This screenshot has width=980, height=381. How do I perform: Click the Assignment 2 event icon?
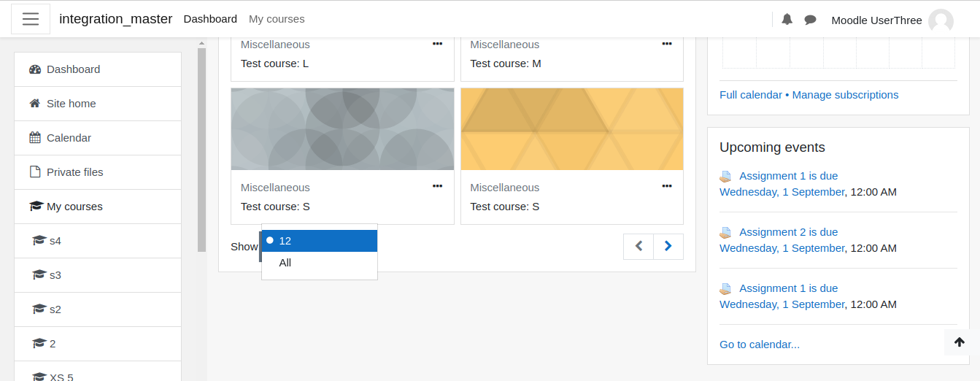pyautogui.click(x=725, y=233)
